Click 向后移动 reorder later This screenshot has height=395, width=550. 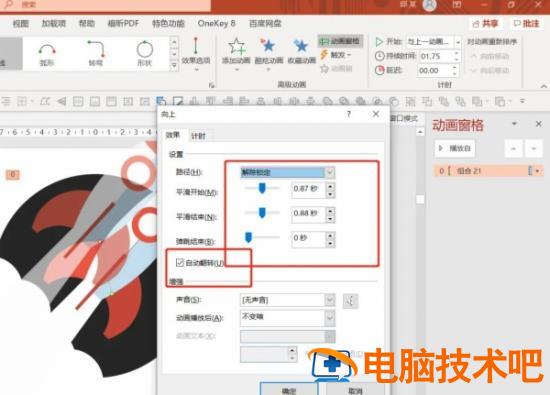pos(490,71)
